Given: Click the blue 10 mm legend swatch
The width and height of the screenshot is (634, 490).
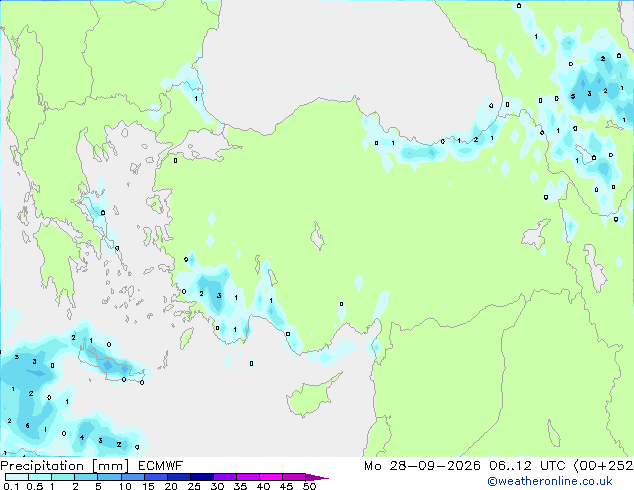Looking at the screenshot, I should coord(133,477).
